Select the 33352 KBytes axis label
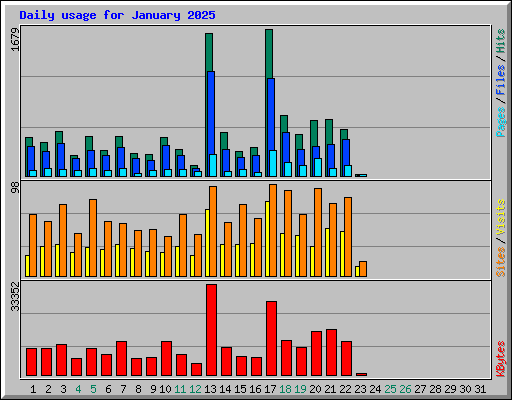Screen dimensions: 512x400 pyautogui.click(x=15, y=296)
